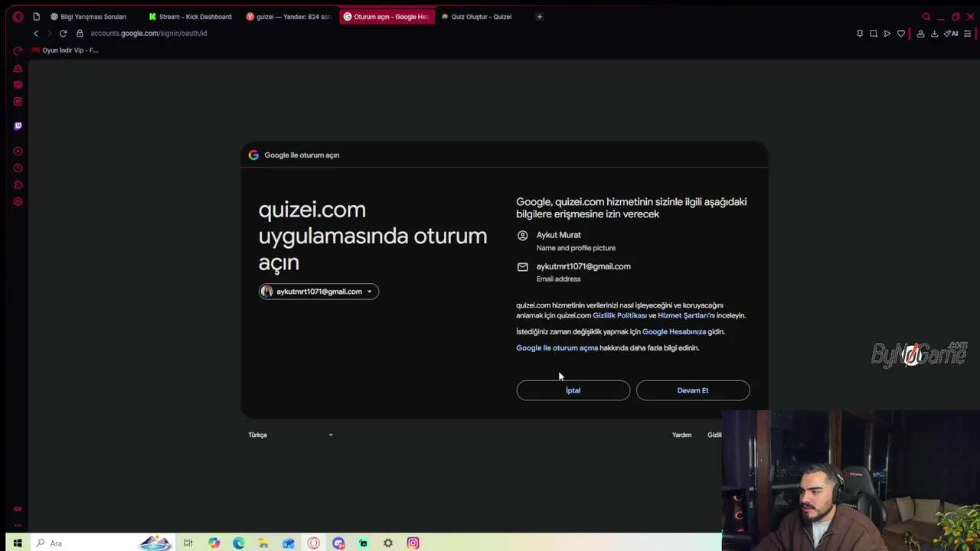
Task: Click the Devam Et button
Action: pos(693,390)
